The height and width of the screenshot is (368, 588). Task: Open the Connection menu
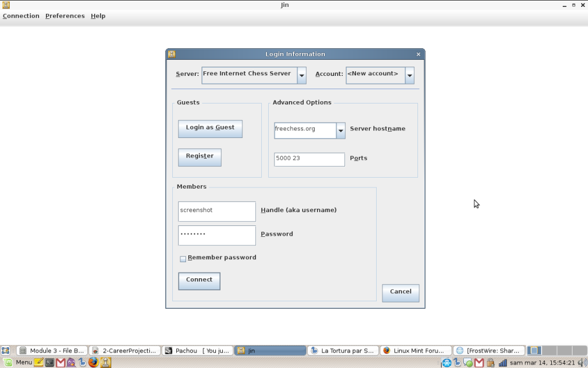21,16
